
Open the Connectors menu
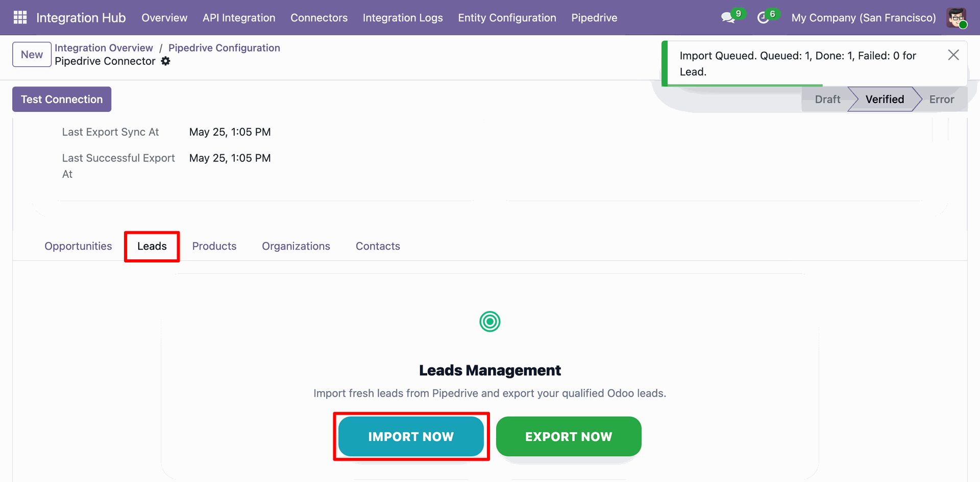coord(319,18)
